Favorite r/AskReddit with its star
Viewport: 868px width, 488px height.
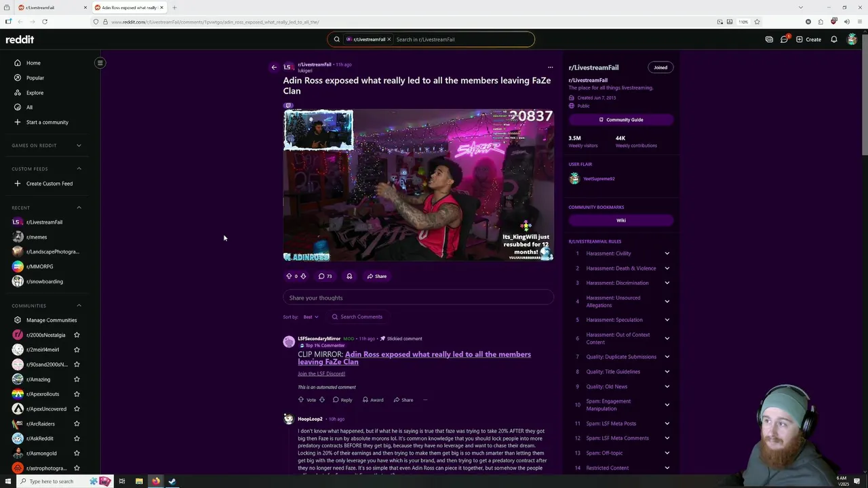pos(77,439)
